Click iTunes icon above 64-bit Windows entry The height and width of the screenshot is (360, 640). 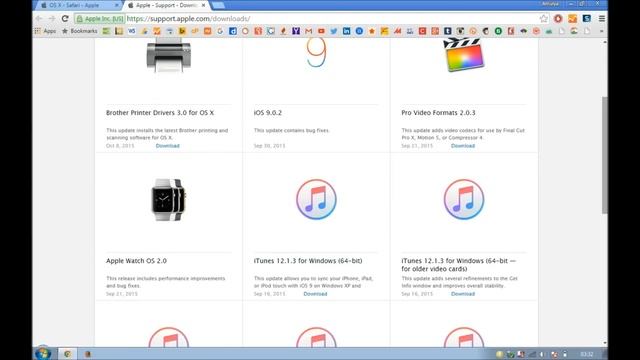pyautogui.click(x=316, y=200)
